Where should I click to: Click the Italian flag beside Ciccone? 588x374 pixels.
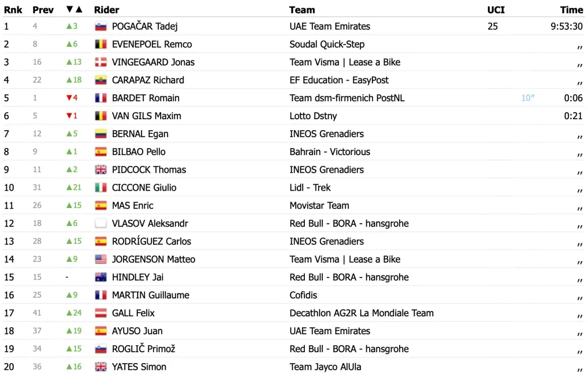[x=101, y=188]
